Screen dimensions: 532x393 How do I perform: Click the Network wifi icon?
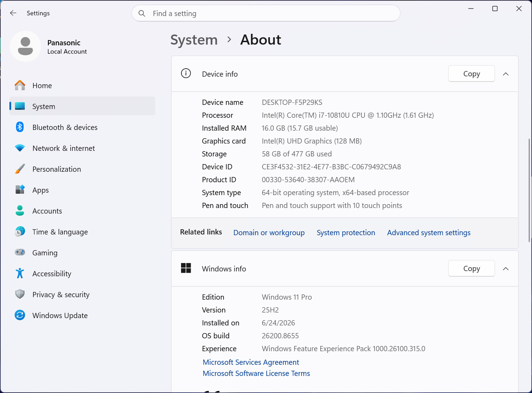click(x=20, y=148)
